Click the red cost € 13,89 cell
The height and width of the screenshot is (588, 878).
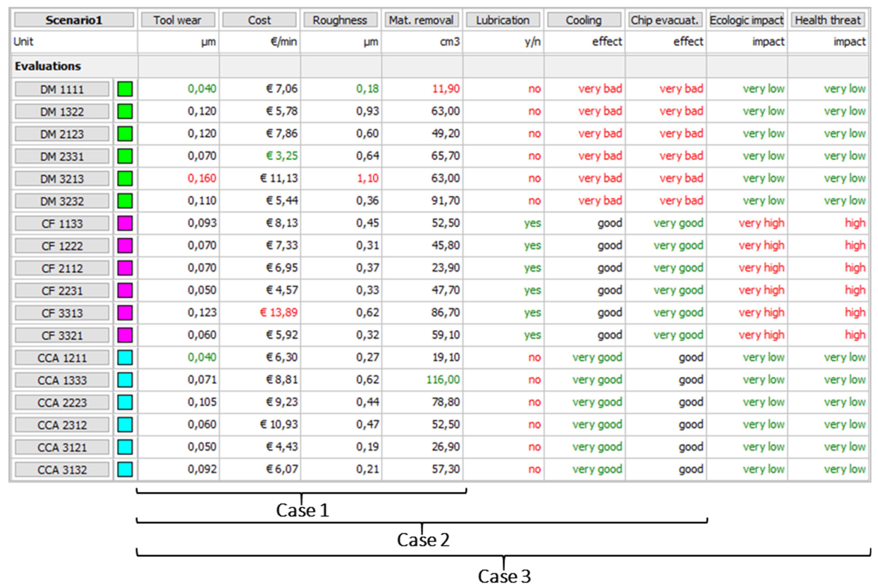click(279, 312)
